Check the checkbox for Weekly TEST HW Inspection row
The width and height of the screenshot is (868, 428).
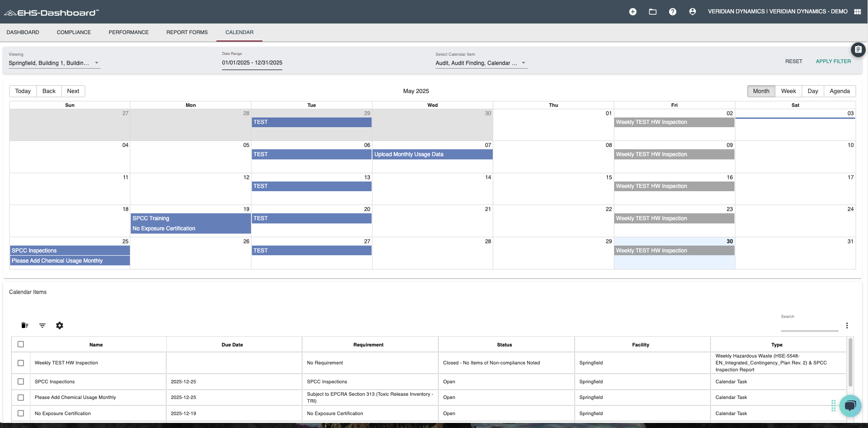(20, 363)
